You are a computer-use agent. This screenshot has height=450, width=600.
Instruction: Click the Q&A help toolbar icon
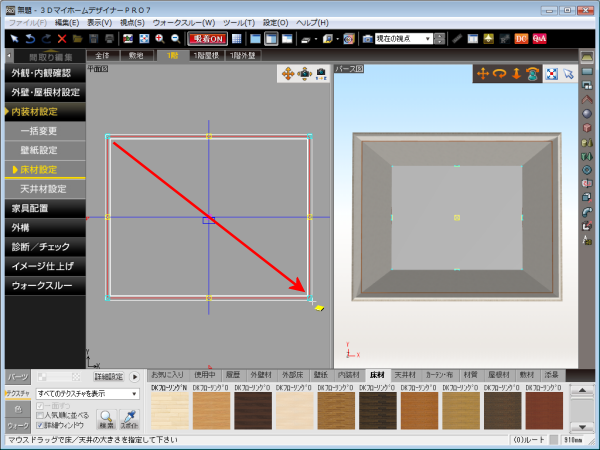539,38
